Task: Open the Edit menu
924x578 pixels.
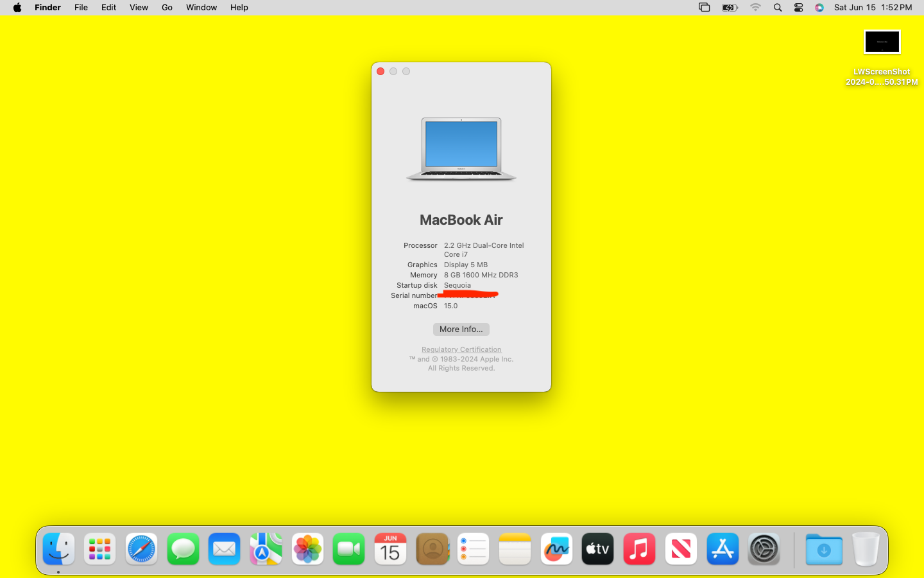Action: (108, 8)
